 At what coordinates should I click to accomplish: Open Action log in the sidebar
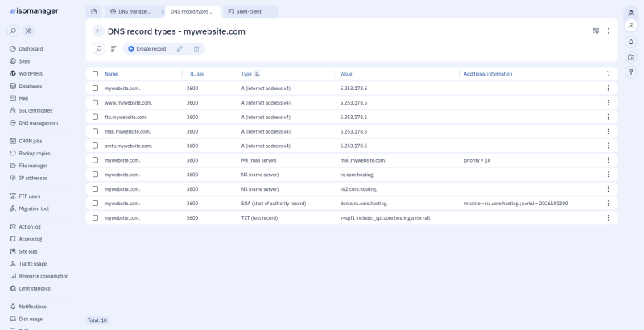(x=26, y=226)
